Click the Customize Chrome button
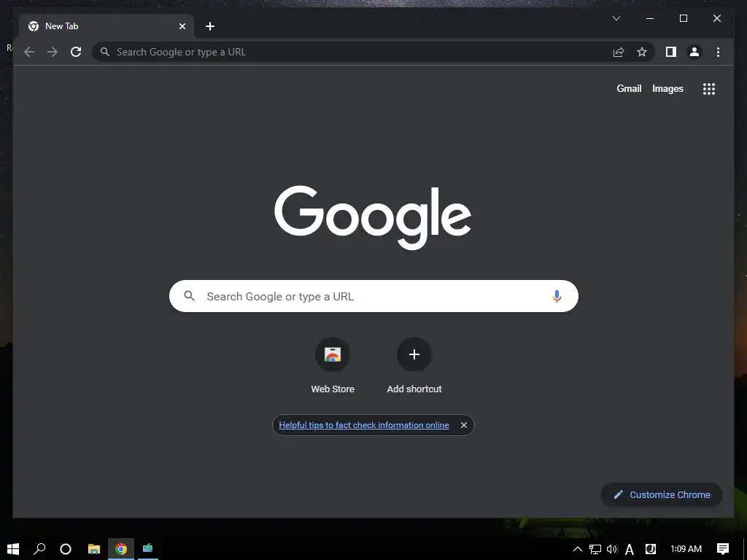This screenshot has height=560, width=747. 662,495
